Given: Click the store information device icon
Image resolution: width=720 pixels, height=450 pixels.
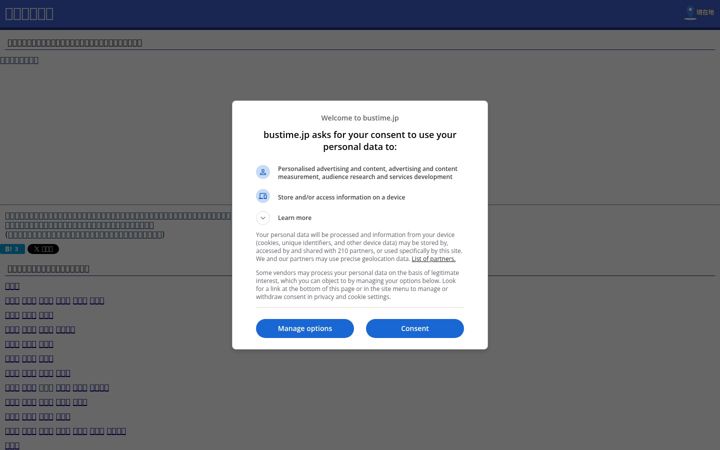Looking at the screenshot, I should [263, 197].
